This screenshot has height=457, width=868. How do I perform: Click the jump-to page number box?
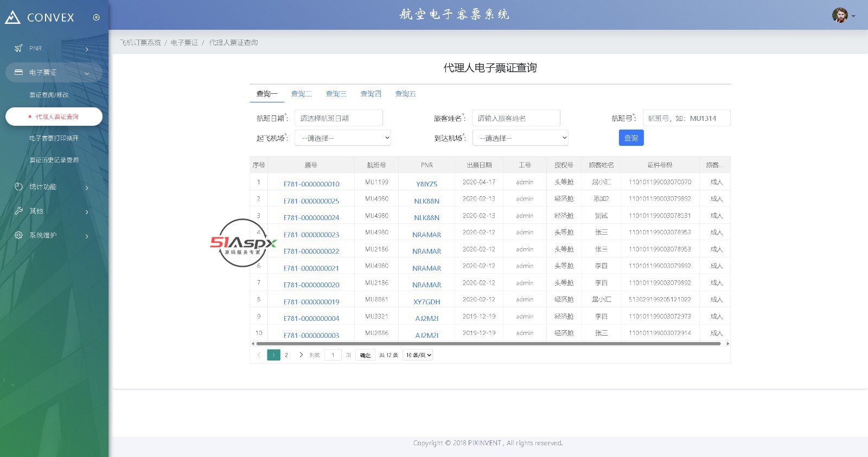coord(333,355)
